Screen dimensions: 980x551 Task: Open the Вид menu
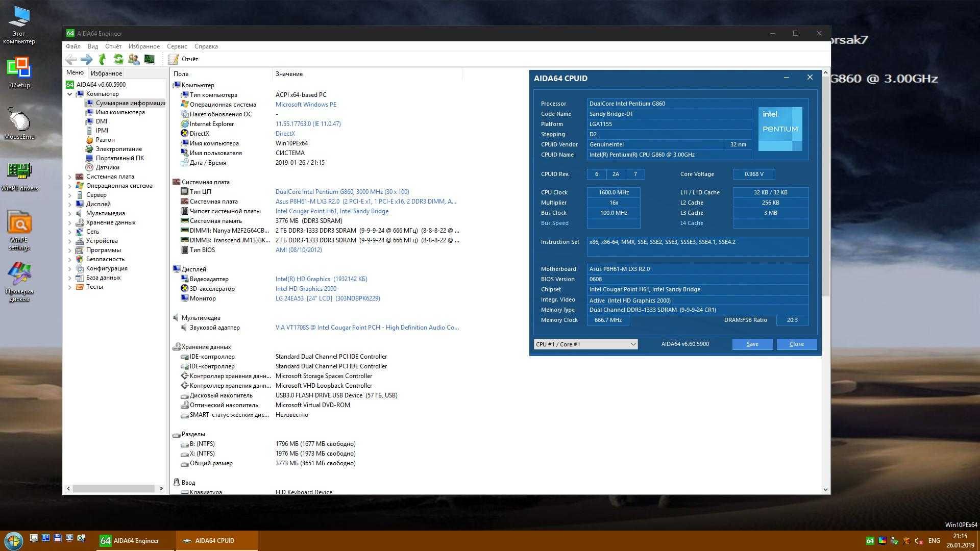[93, 46]
